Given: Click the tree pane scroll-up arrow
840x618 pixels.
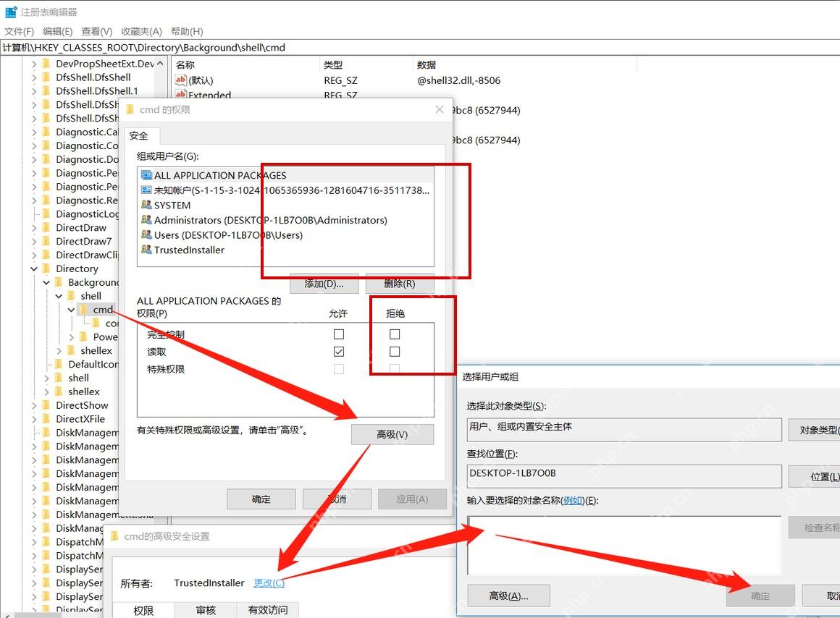Looking at the screenshot, I should click(x=160, y=63).
